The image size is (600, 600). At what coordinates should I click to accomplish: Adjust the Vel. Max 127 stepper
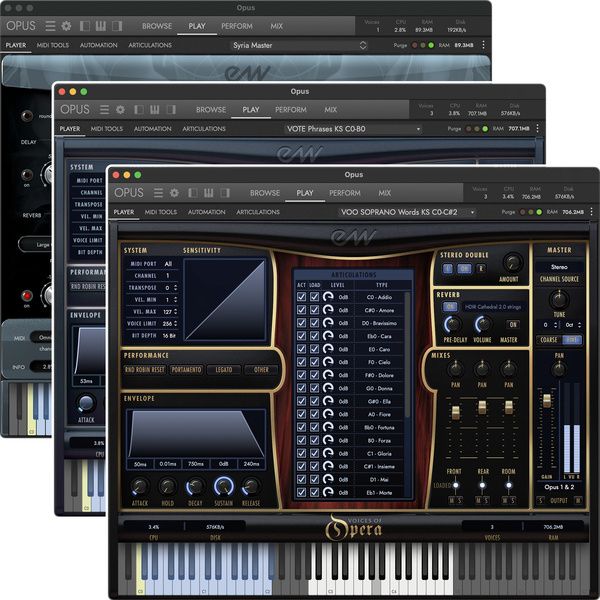(x=176, y=311)
